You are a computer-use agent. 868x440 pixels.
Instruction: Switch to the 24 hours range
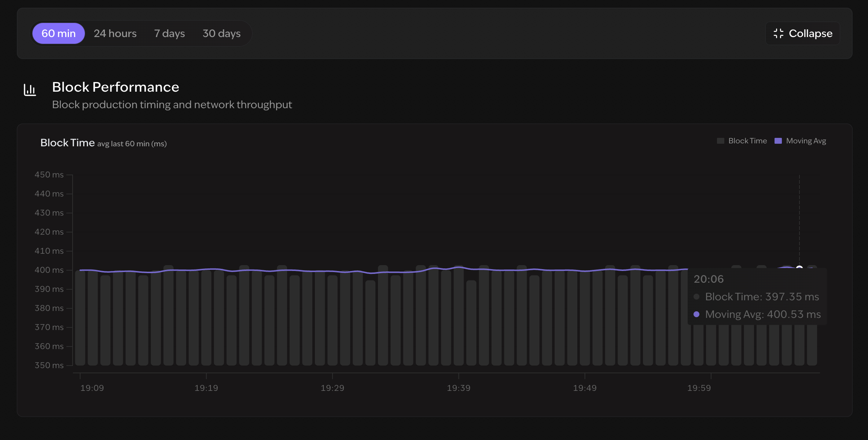(x=115, y=33)
